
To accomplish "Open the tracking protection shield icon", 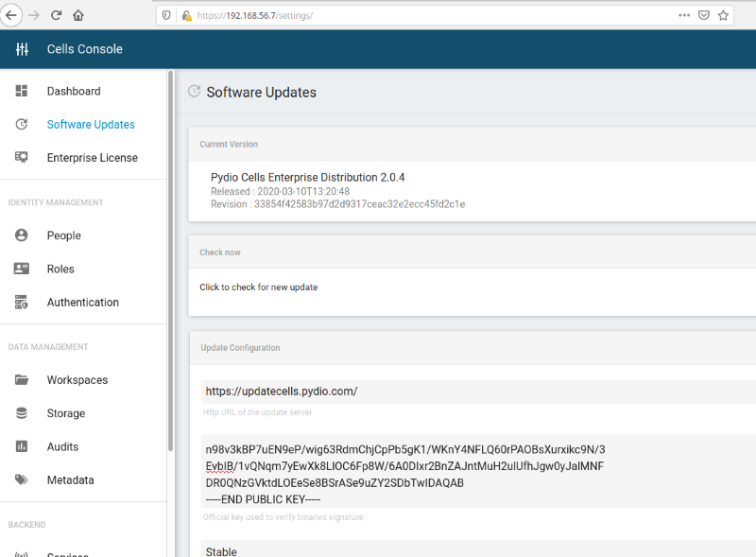I will (166, 15).
